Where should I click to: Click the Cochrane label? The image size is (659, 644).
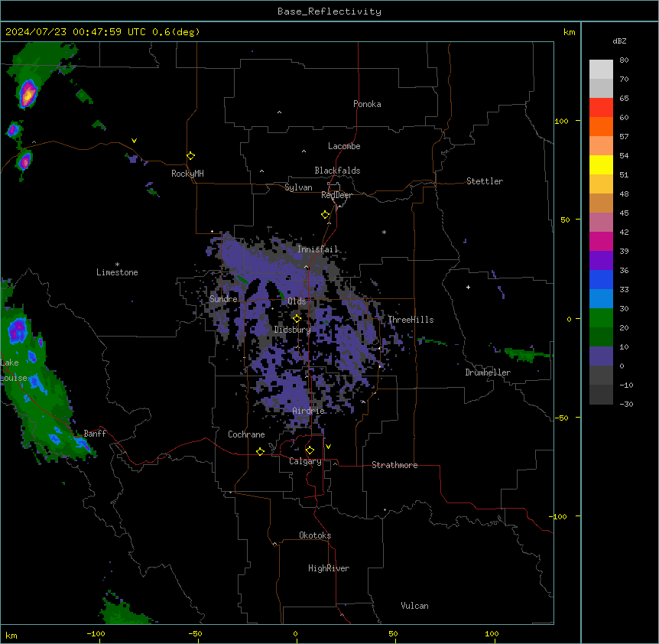(x=246, y=434)
